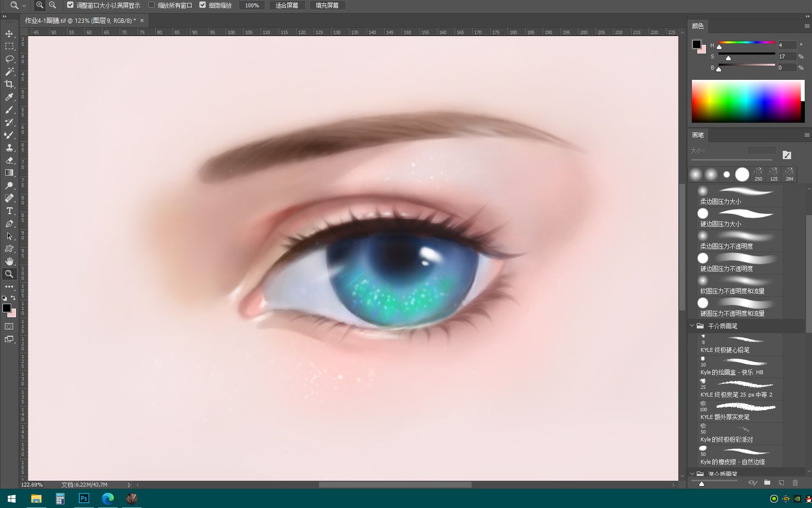The width and height of the screenshot is (812, 508).
Task: Click the Zoom Out magnifier option
Action: [x=53, y=5]
